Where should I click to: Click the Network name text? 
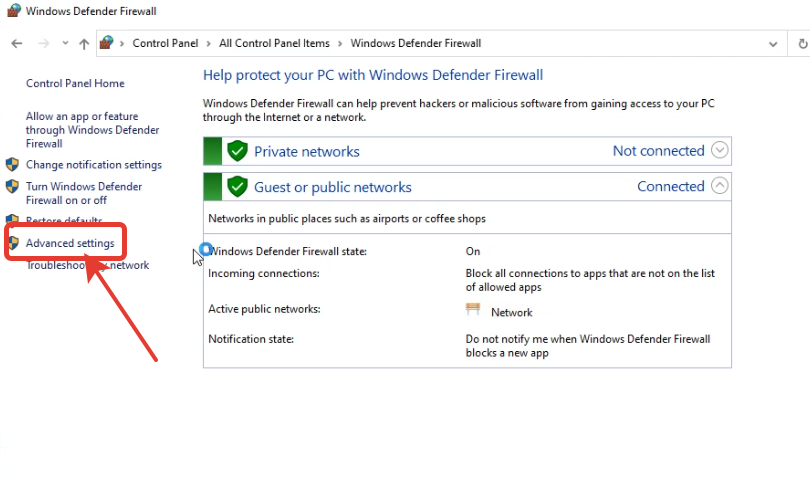(x=511, y=312)
